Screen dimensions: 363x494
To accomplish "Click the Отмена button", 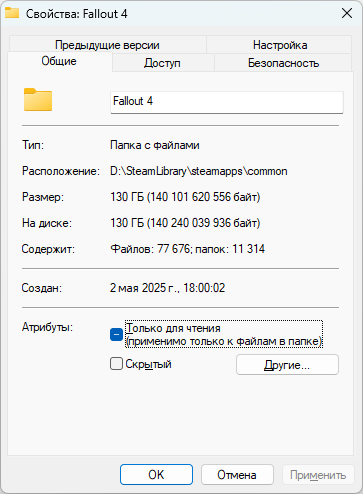I will [x=237, y=475].
